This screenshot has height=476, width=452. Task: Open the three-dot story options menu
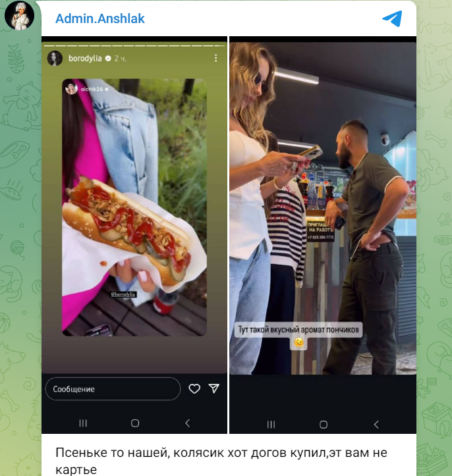coord(215,59)
